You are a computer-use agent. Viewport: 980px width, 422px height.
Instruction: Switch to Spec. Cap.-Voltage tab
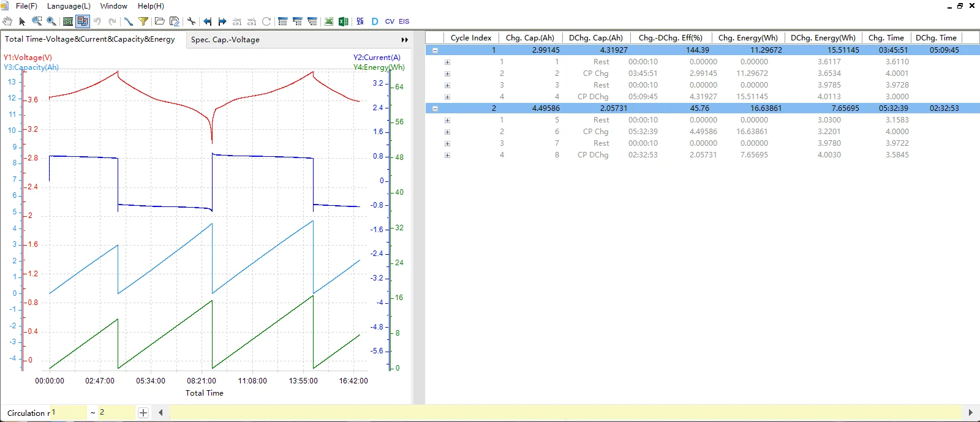coord(225,40)
